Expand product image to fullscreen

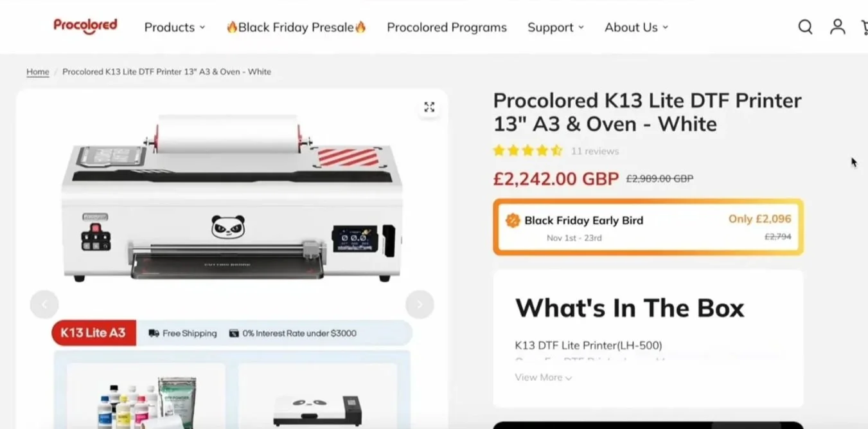click(x=429, y=107)
